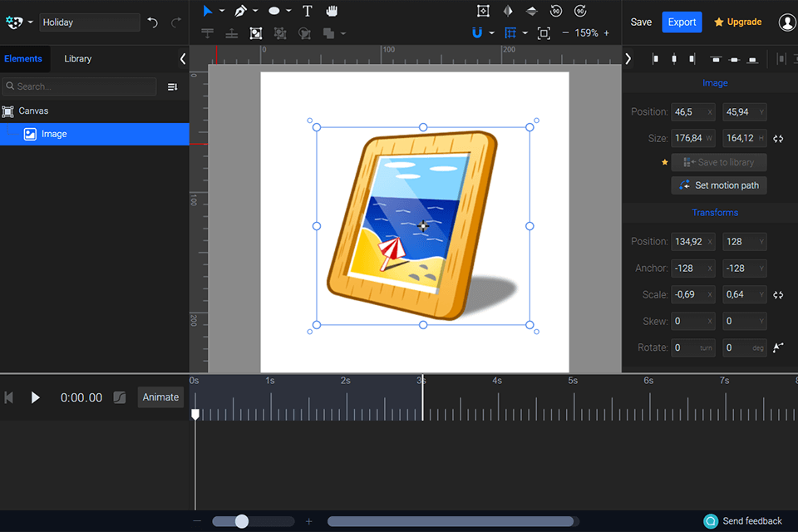Toggle the canvas grid display
The image size is (798, 532).
coord(510,33)
